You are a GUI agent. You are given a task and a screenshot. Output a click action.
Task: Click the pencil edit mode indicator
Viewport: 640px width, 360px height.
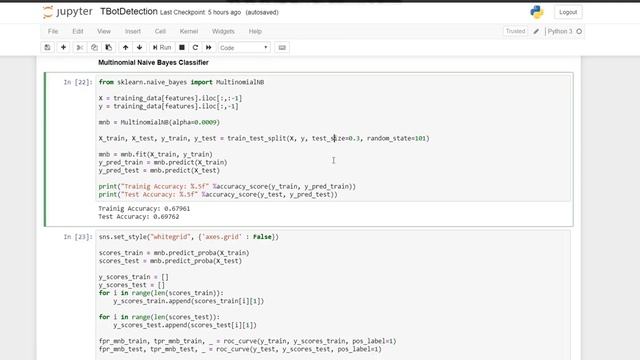tap(536, 31)
